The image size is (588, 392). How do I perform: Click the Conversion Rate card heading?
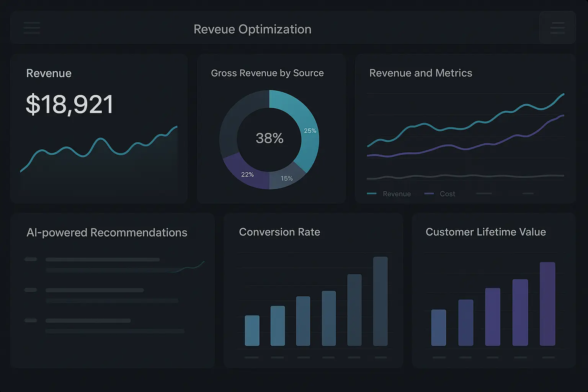(x=279, y=232)
